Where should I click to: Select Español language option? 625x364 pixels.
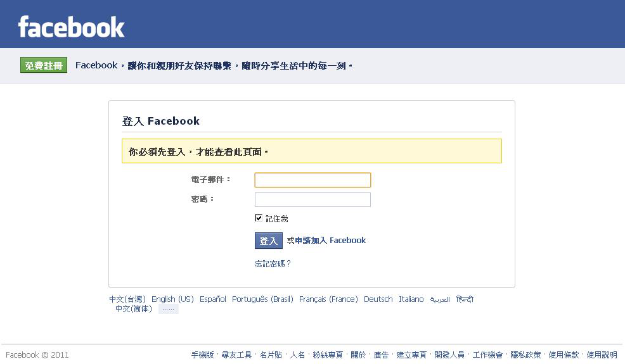pyautogui.click(x=213, y=299)
